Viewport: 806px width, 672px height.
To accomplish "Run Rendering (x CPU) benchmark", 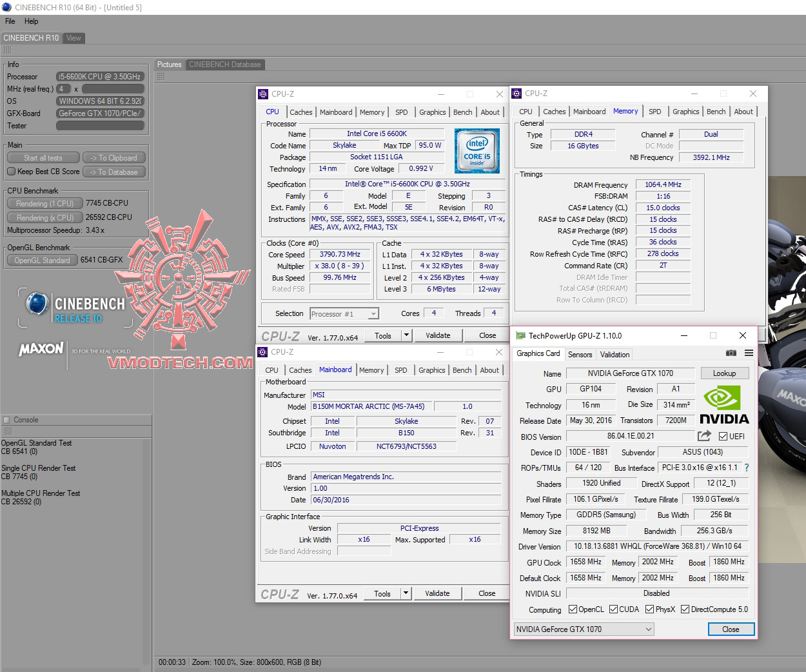I will pos(45,217).
